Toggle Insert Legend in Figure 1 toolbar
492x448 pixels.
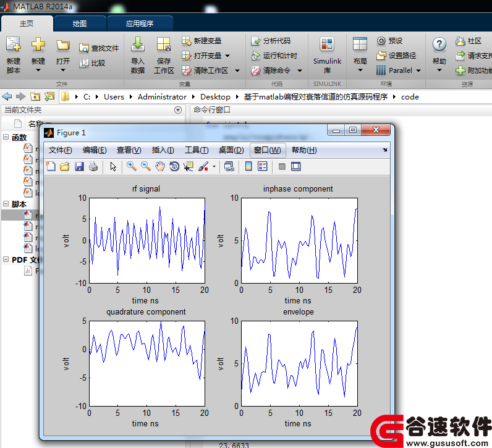coord(262,166)
